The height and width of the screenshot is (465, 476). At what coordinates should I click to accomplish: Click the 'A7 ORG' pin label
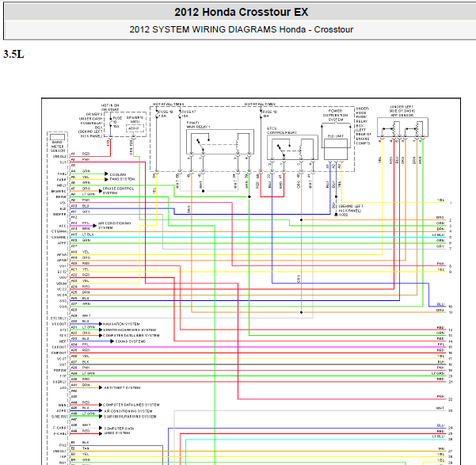[81, 189]
